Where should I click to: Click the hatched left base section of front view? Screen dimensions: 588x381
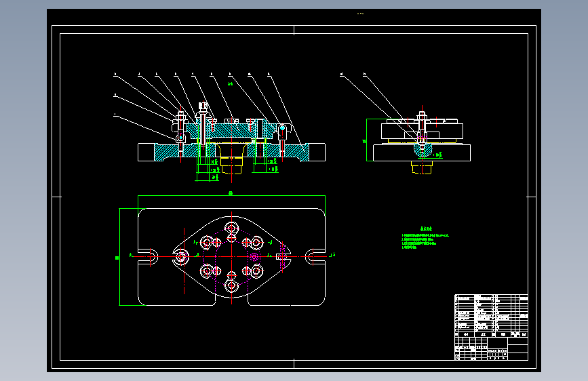click(x=176, y=153)
